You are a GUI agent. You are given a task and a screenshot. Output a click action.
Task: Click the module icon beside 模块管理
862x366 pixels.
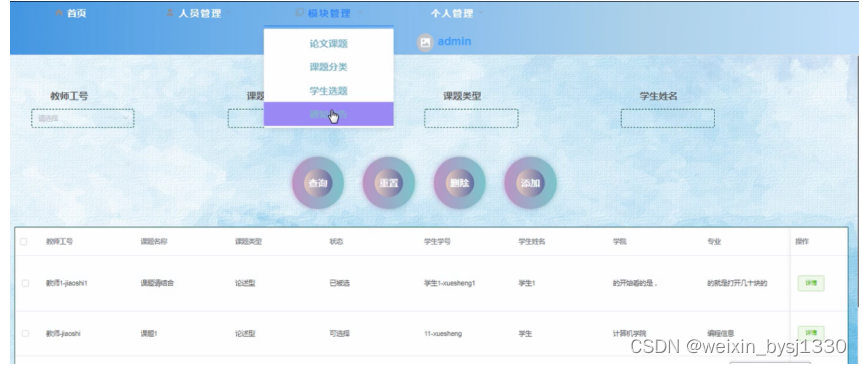click(300, 13)
